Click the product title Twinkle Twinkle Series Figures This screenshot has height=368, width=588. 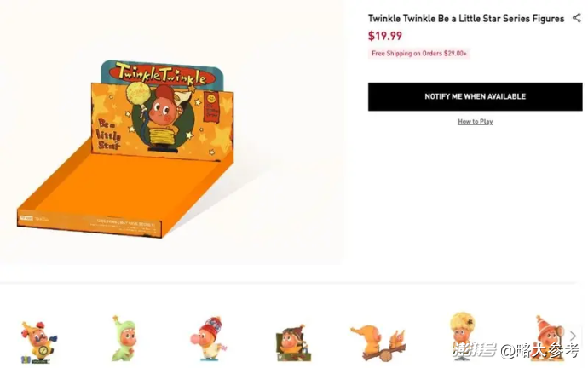(x=466, y=19)
